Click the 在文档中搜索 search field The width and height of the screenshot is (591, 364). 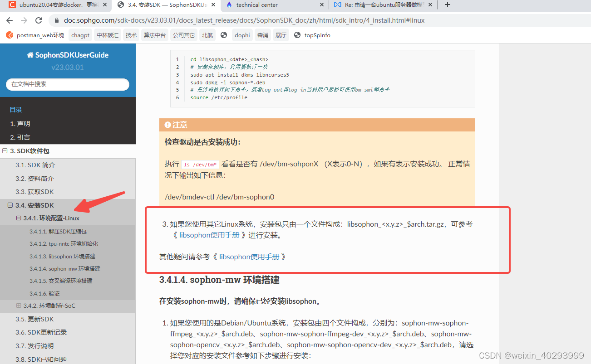pyautogui.click(x=67, y=84)
